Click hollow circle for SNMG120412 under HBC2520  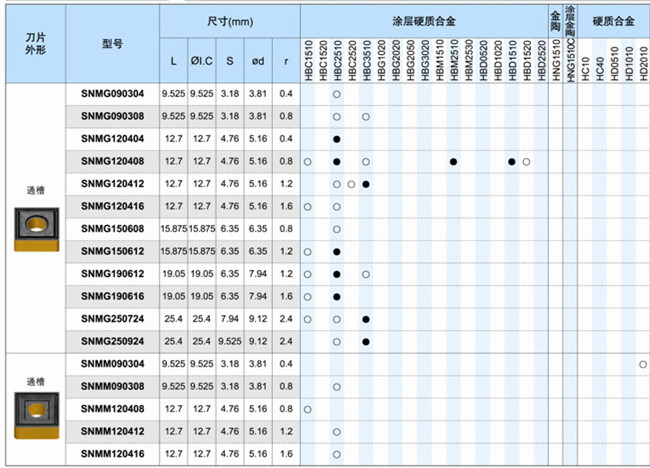coord(352,184)
